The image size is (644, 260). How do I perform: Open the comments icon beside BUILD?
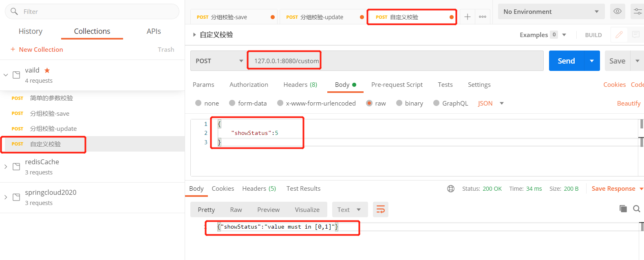tap(635, 35)
